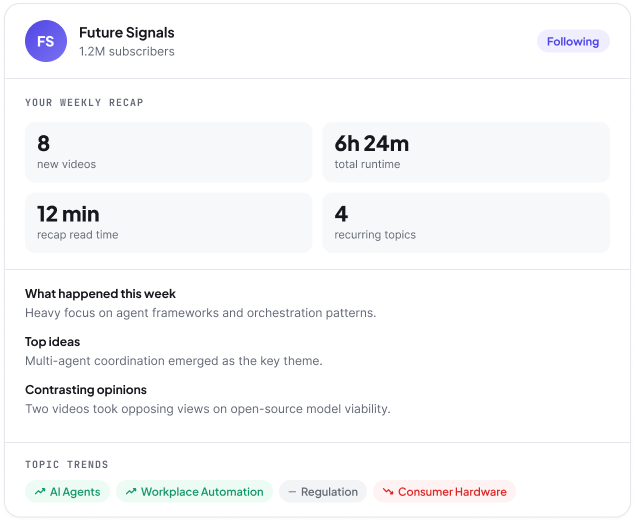
Task: Click the 1.2M subscribers text
Action: [x=127, y=51]
